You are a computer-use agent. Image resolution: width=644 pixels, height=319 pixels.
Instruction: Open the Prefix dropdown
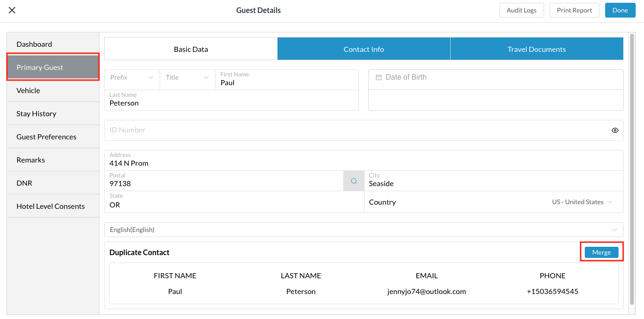pyautogui.click(x=132, y=77)
